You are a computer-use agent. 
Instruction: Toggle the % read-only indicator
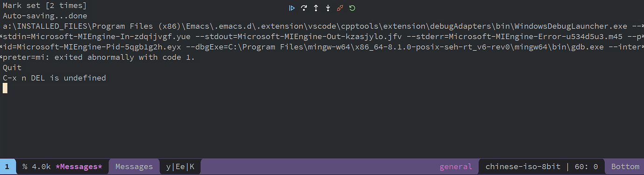pyautogui.click(x=25, y=167)
